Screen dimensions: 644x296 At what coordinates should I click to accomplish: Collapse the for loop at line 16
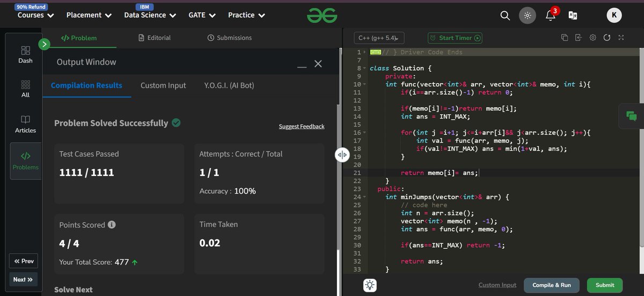364,132
